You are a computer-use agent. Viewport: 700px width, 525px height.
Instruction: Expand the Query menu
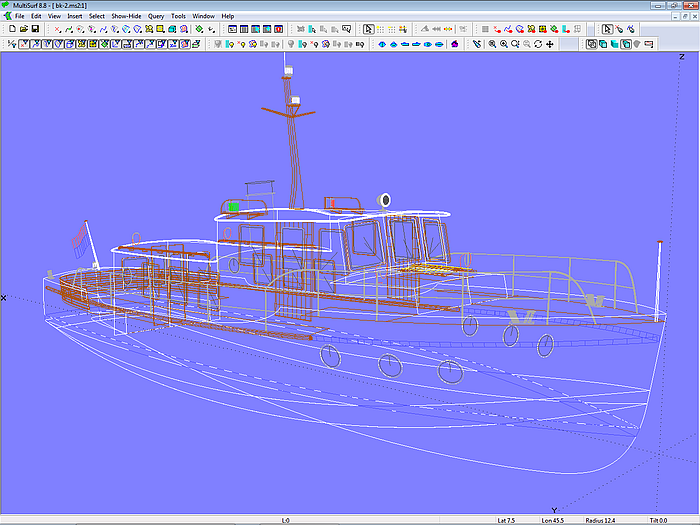point(156,17)
